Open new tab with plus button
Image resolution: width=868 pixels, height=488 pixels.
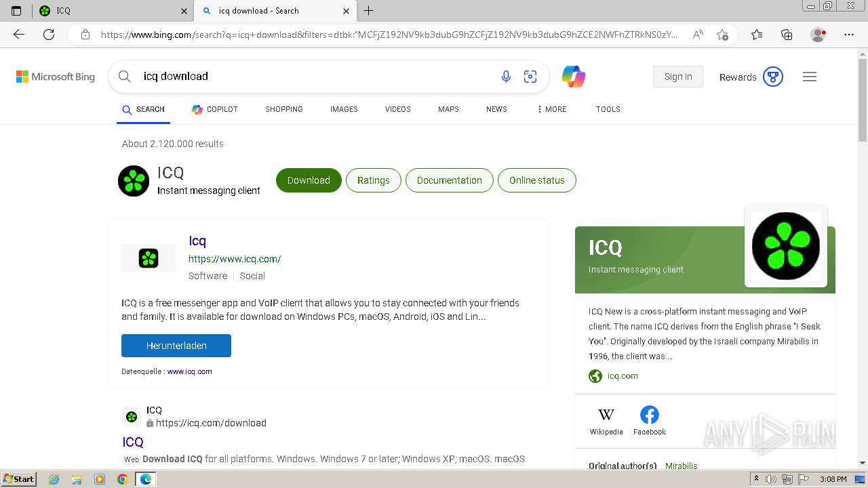[368, 11]
